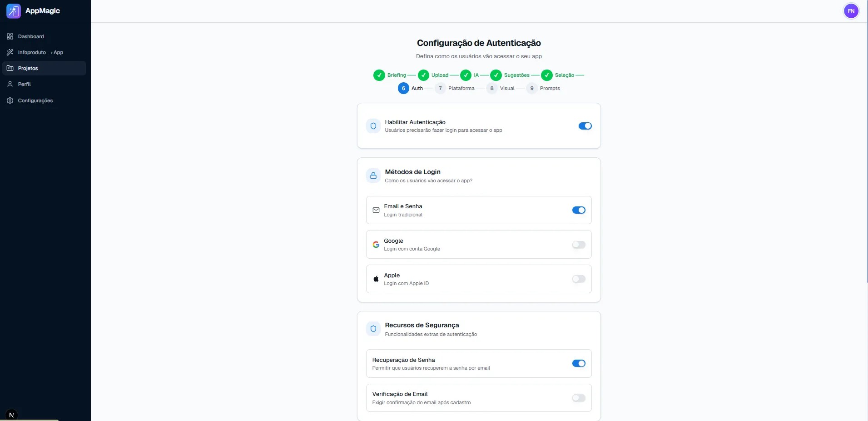Open the Dashboard sidebar icon

[x=10, y=36]
